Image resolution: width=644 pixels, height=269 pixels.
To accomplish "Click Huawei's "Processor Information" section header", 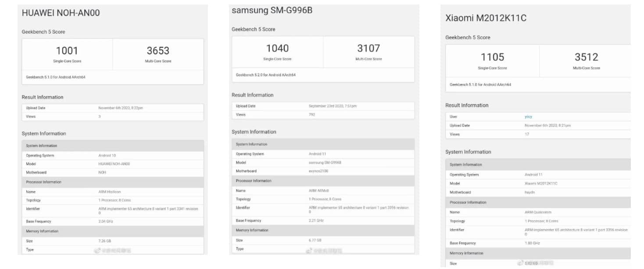I will click(x=44, y=182).
